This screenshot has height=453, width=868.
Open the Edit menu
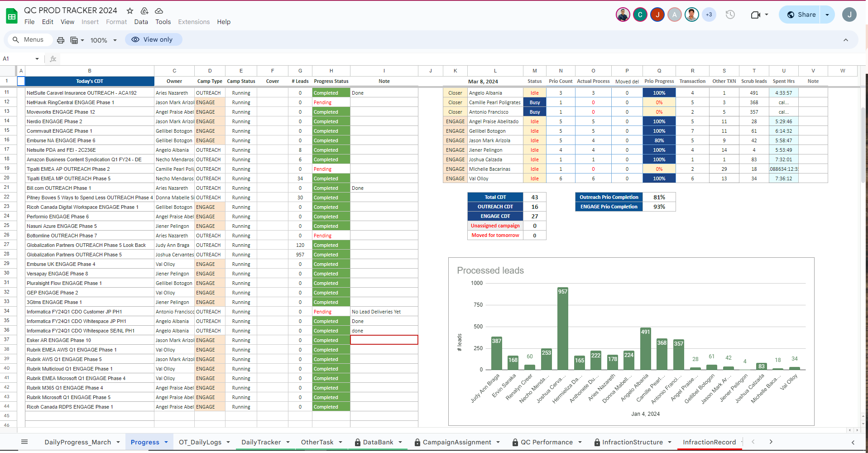coord(48,22)
